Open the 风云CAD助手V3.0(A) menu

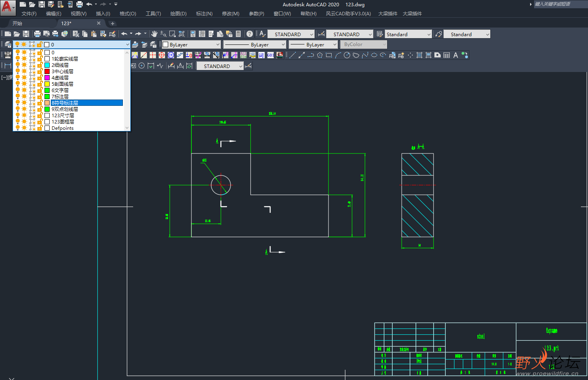point(348,13)
